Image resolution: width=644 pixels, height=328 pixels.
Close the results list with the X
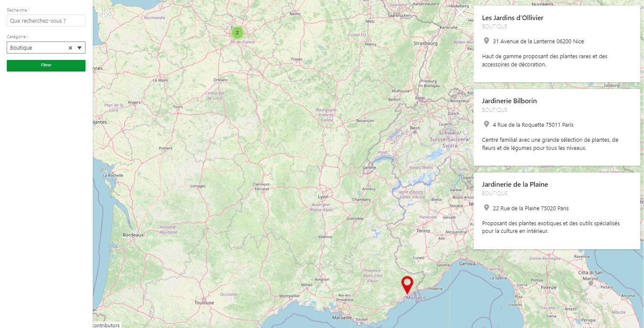coord(461,12)
